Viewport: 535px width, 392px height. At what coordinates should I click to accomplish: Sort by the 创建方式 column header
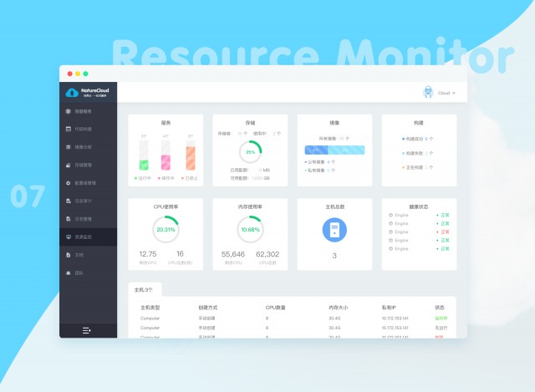pos(208,308)
